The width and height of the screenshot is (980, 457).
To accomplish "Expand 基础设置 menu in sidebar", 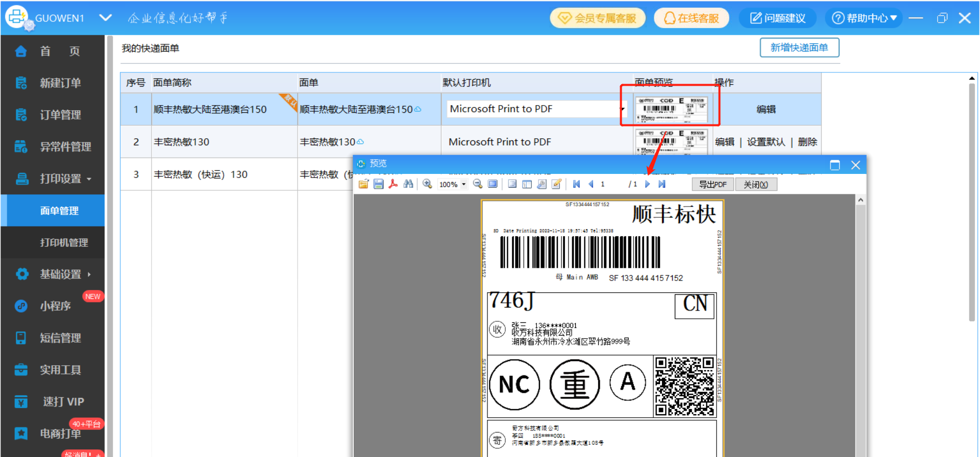I will click(53, 274).
